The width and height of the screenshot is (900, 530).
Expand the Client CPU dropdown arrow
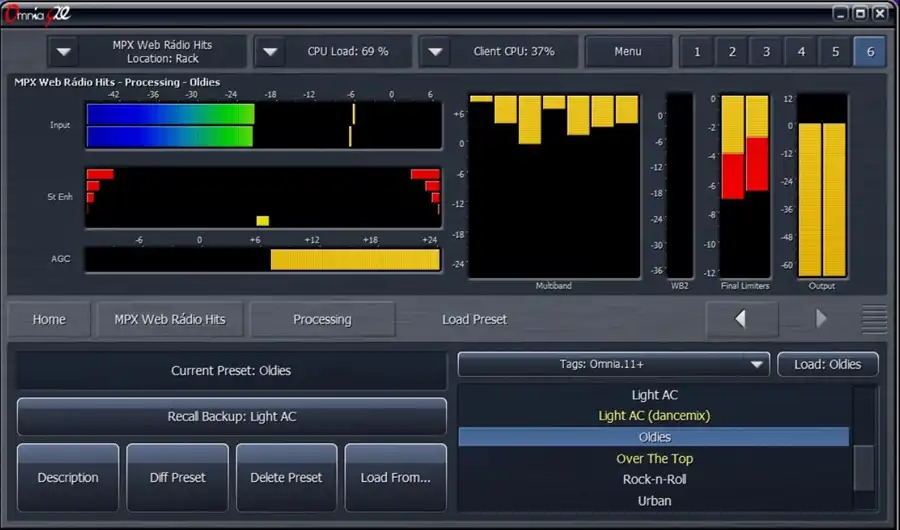click(435, 52)
